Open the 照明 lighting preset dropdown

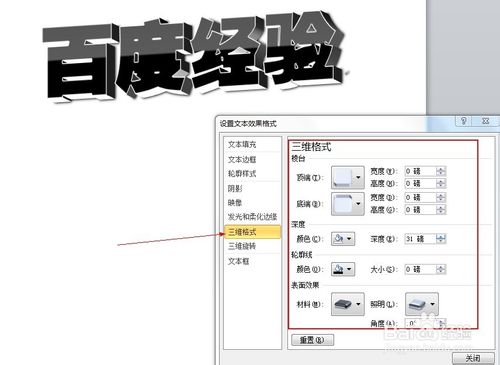[x=422, y=304]
